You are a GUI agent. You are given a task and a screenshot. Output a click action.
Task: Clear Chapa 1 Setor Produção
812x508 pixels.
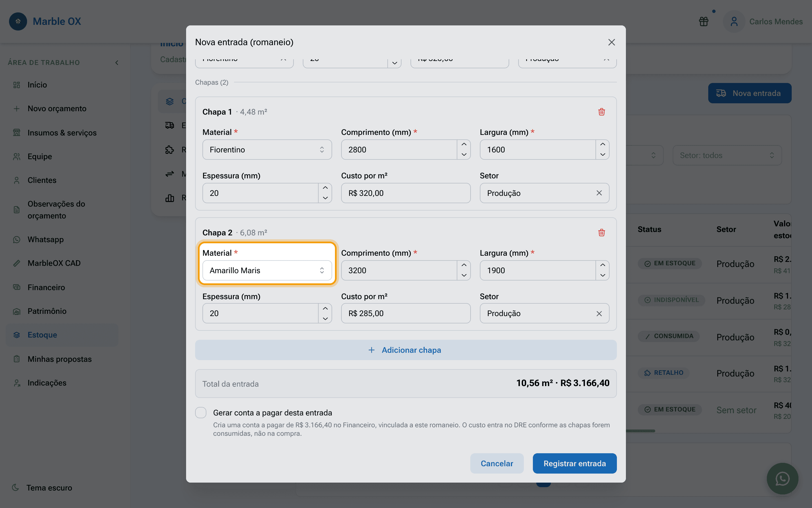coord(599,193)
